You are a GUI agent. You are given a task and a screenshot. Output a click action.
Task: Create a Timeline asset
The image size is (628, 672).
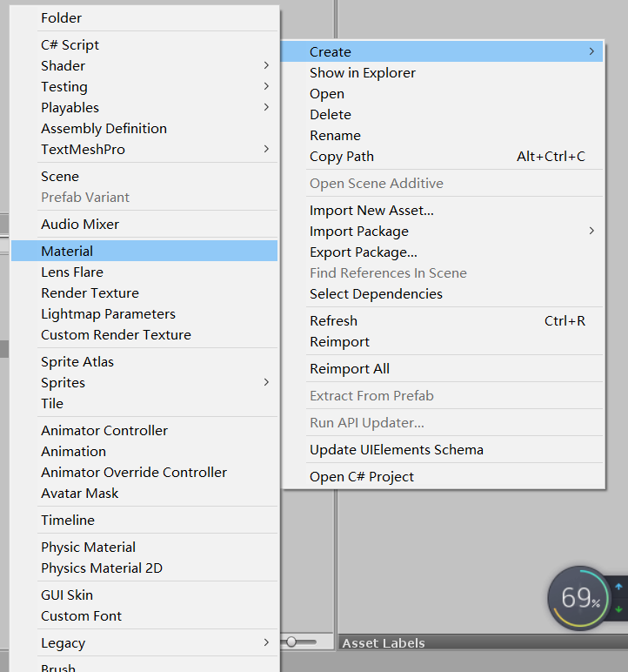coord(144,521)
